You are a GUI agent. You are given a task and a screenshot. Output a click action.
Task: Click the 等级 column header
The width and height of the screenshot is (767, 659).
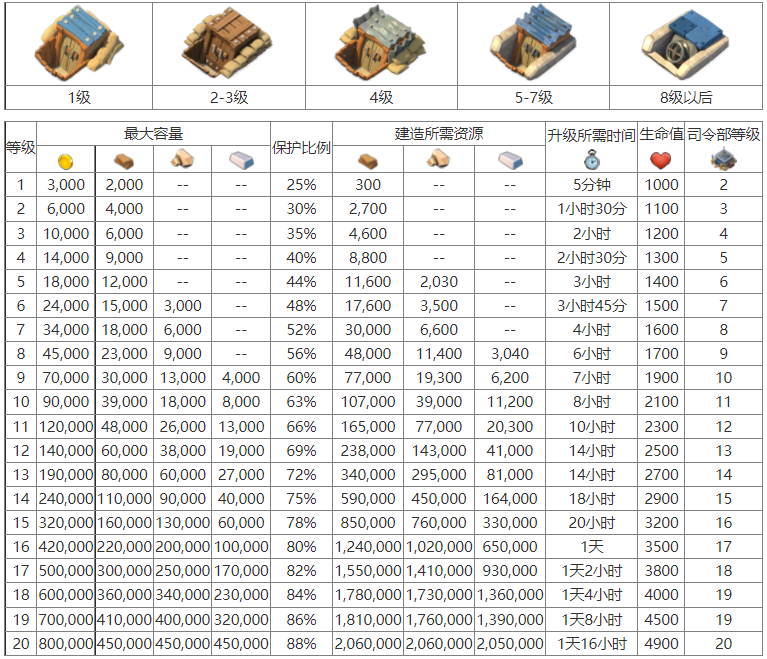coord(21,147)
